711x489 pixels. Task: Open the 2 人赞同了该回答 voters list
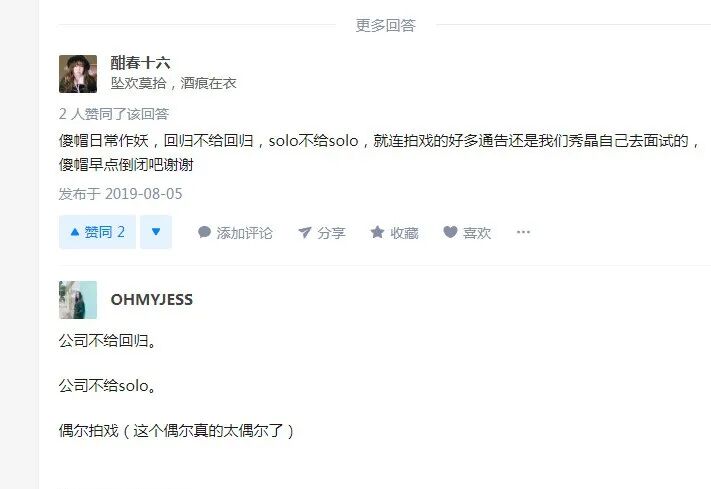point(114,114)
